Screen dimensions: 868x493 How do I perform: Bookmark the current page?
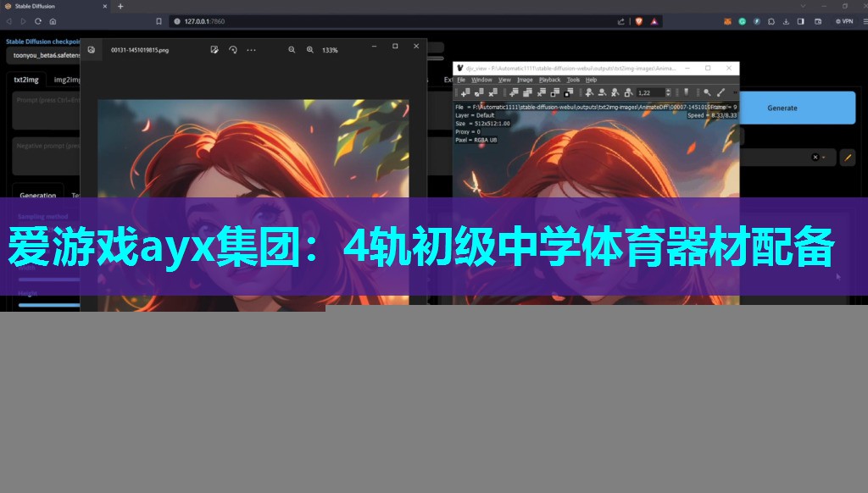coord(159,21)
